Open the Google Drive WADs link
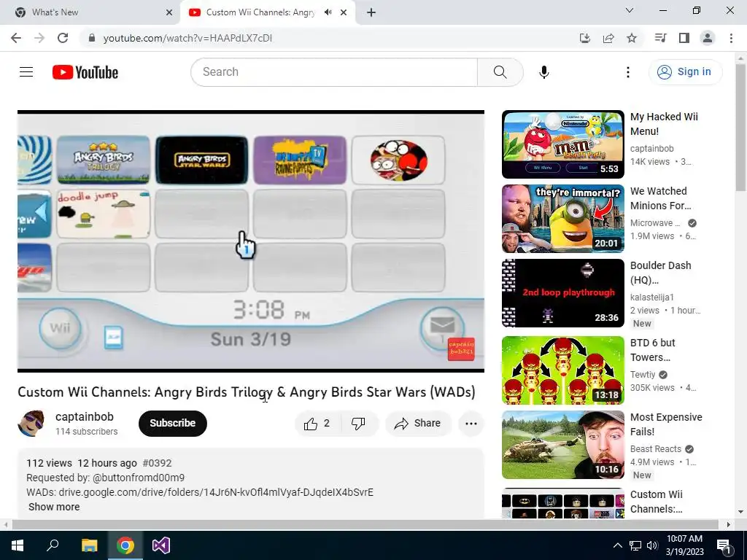Image resolution: width=747 pixels, height=560 pixels. coord(216,492)
